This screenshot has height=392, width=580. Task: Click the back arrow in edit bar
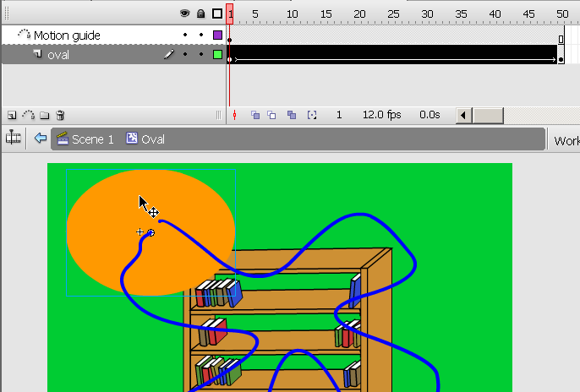coord(41,139)
